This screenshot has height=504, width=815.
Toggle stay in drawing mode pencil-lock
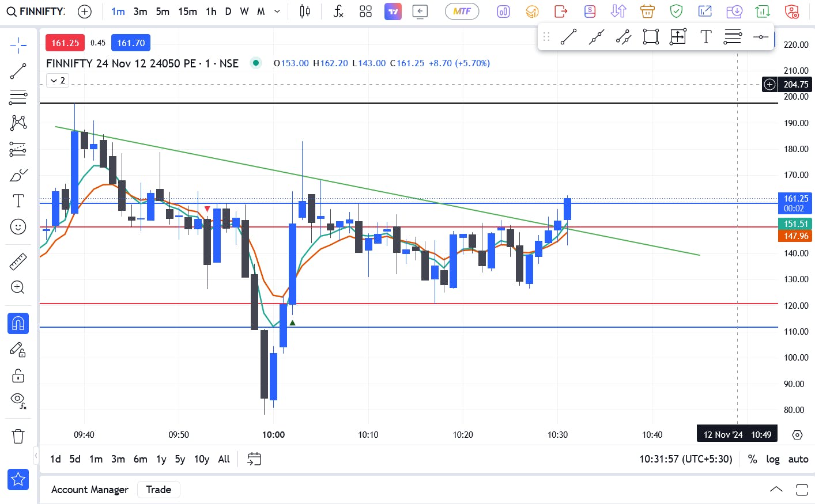(x=18, y=350)
